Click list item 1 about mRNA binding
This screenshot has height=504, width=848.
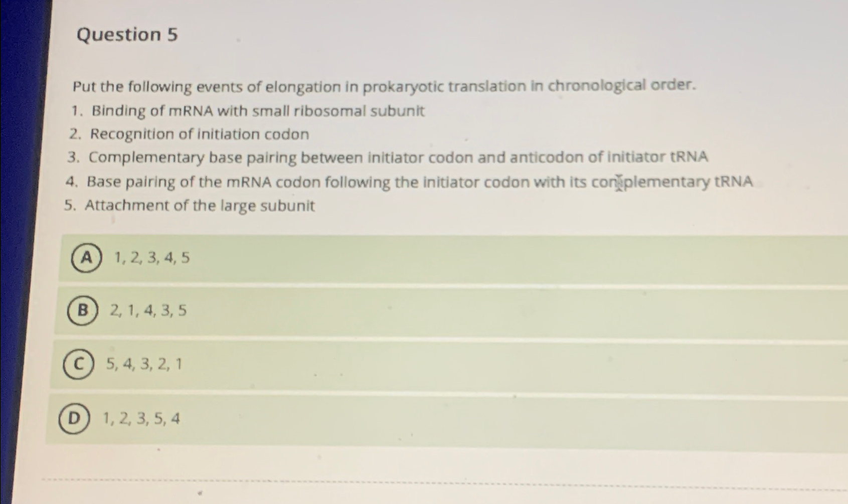pos(248,111)
